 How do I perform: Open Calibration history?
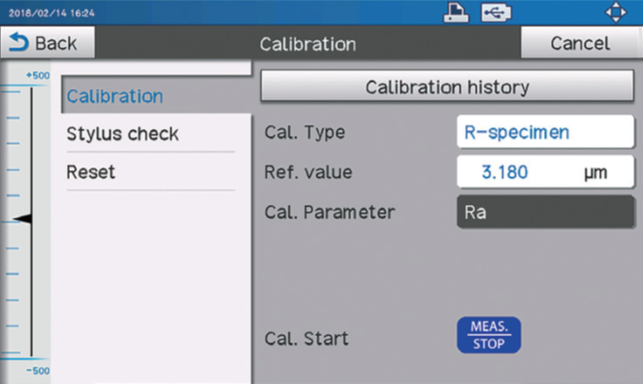point(447,87)
